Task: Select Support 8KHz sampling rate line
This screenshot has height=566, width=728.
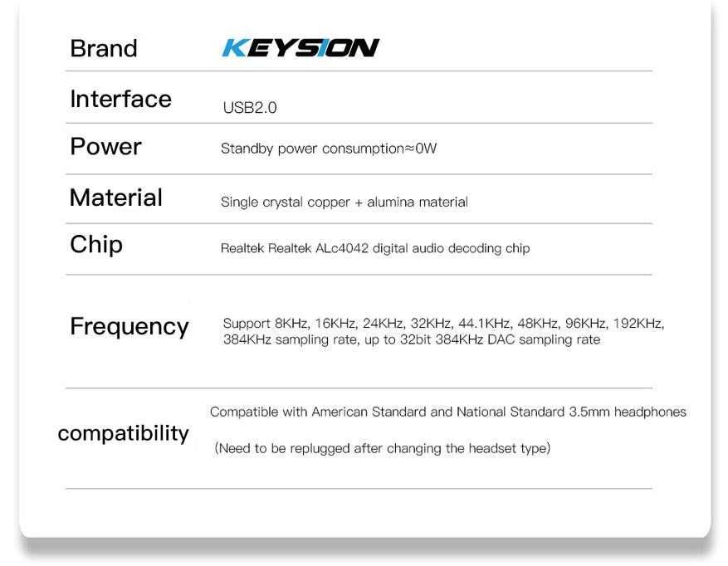Action: pyautogui.click(x=444, y=323)
